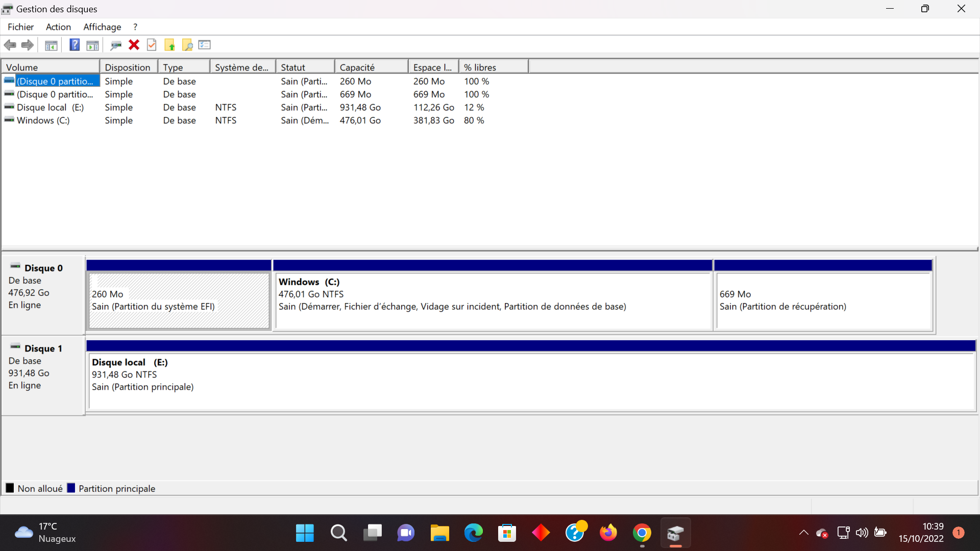Click the back arrow toolbar button

click(10, 45)
